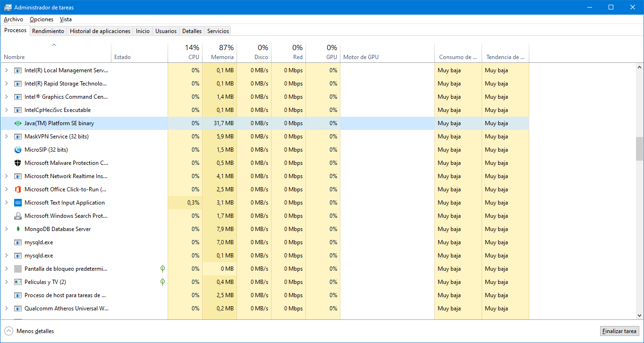Click the Microsoft Office Click-to-Run icon

[18, 189]
